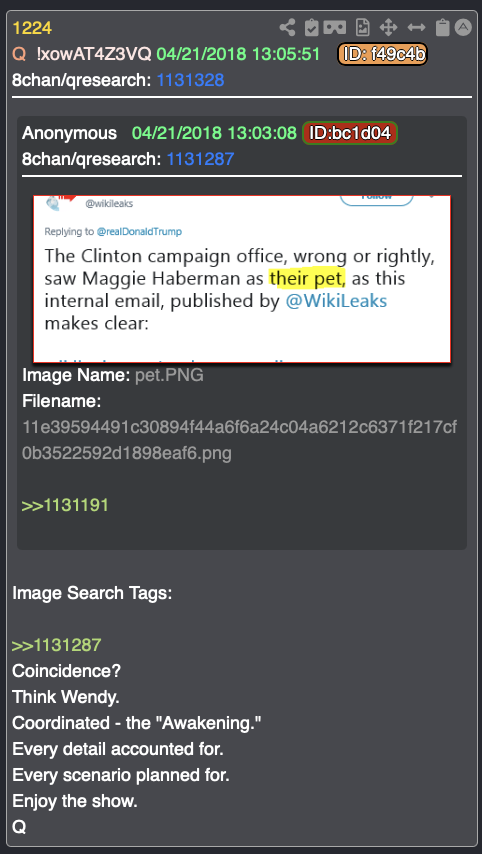482x854 pixels.
Task: Open post number 1224
Action: coord(32,28)
